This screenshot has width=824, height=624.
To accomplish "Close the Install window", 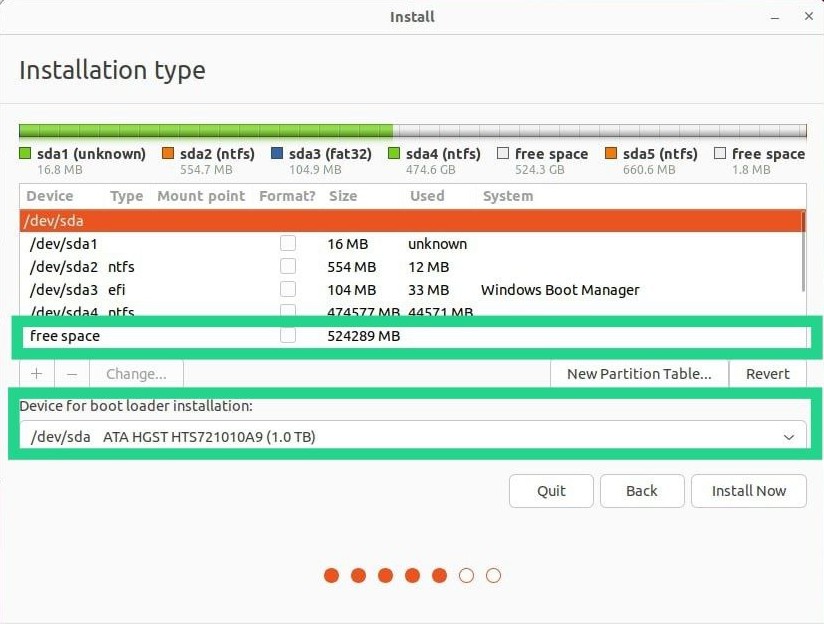I will click(805, 17).
